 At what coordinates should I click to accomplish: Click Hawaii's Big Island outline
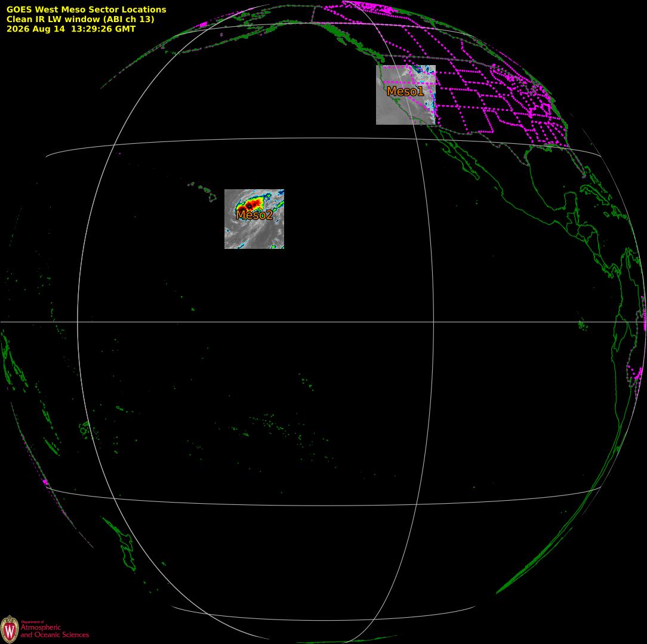[212, 197]
